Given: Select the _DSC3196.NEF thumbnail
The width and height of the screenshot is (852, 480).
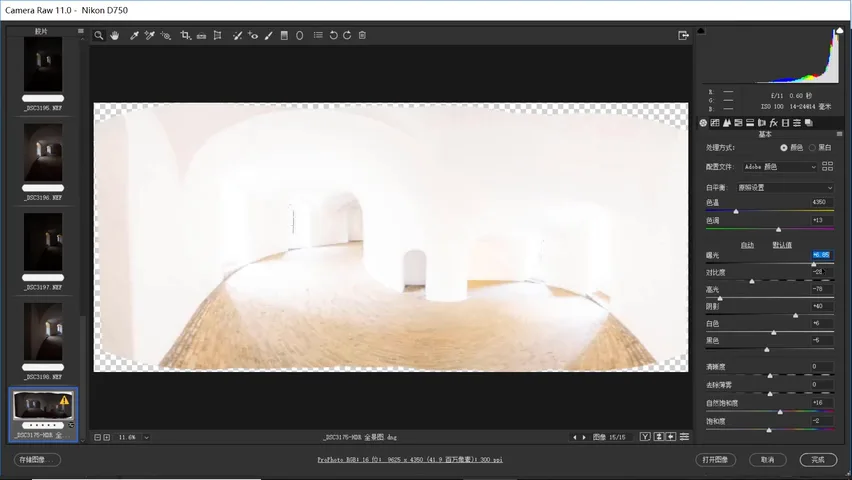Looking at the screenshot, I should click(43, 153).
